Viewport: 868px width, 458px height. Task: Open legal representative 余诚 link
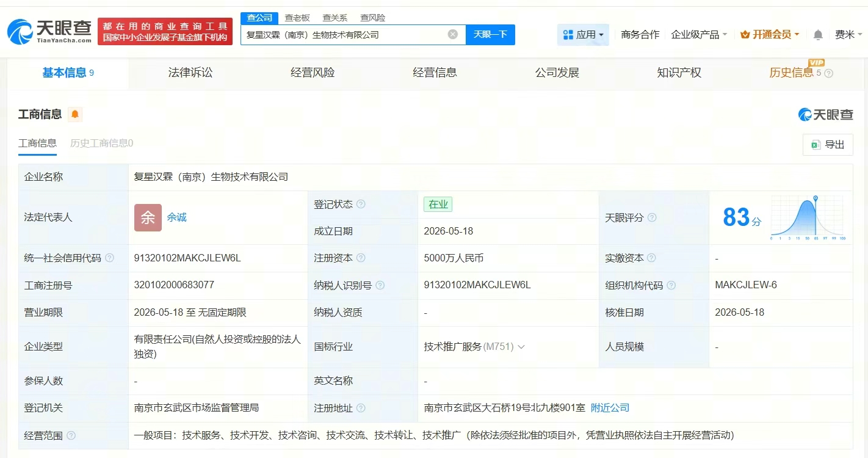pyautogui.click(x=176, y=217)
